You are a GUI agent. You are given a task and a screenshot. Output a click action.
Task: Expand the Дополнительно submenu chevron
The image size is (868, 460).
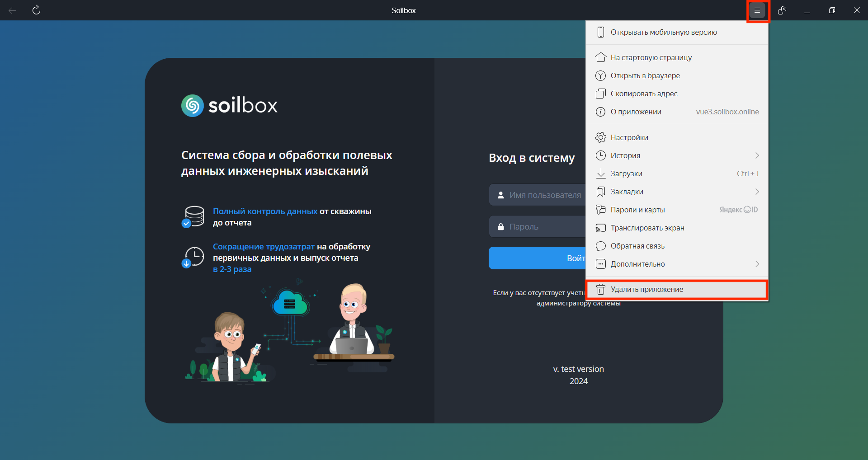pyautogui.click(x=757, y=264)
